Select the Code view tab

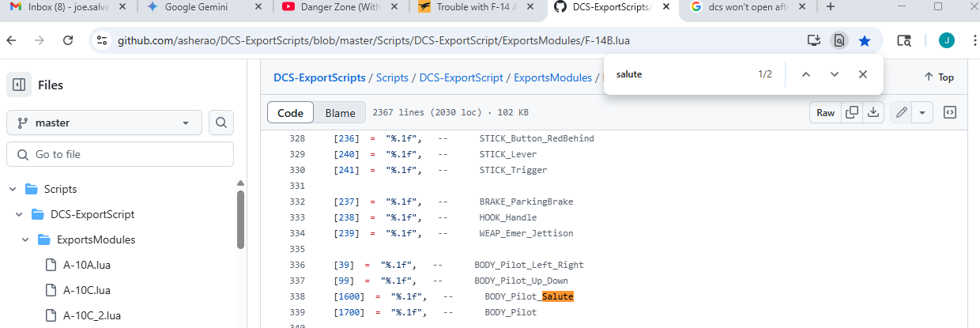click(290, 113)
